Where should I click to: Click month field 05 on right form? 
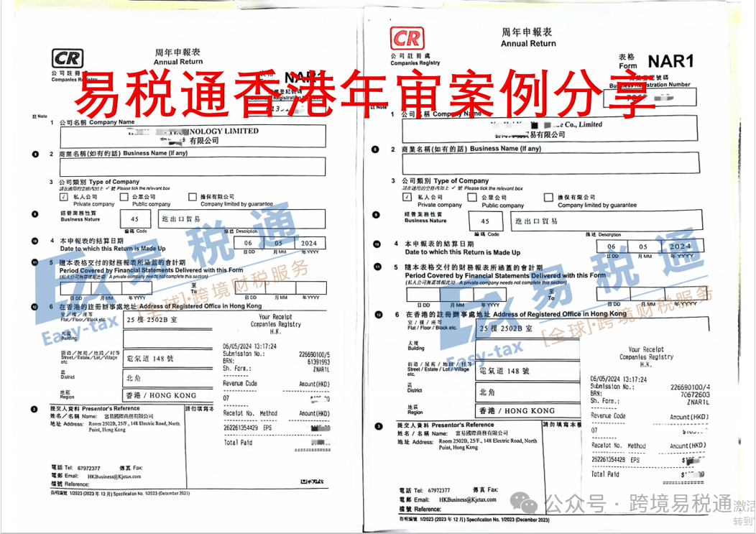[x=644, y=246]
